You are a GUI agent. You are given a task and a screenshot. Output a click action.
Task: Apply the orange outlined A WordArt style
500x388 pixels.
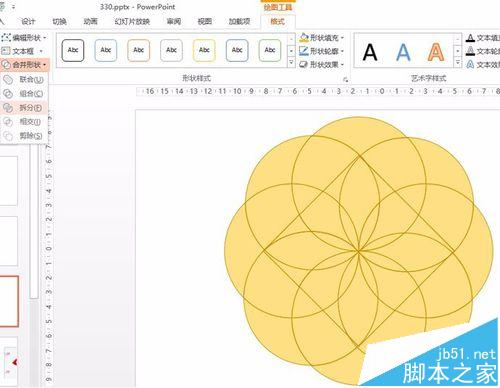(436, 52)
